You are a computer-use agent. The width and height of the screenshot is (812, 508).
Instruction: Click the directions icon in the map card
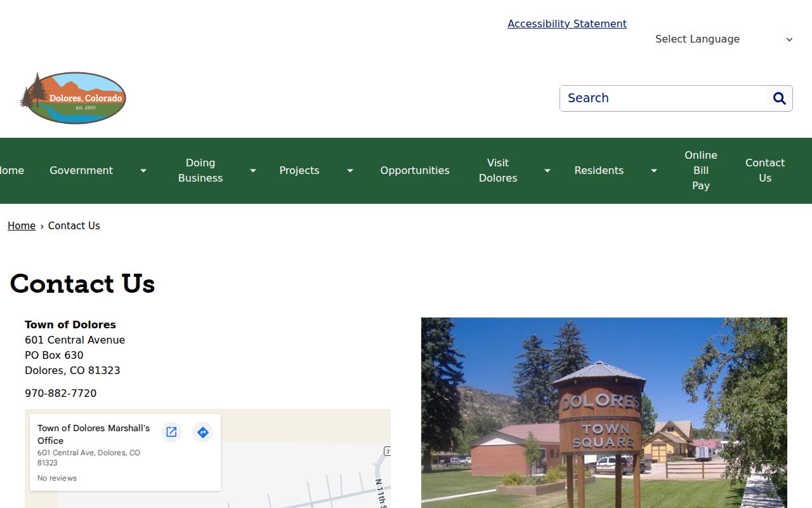pos(202,432)
